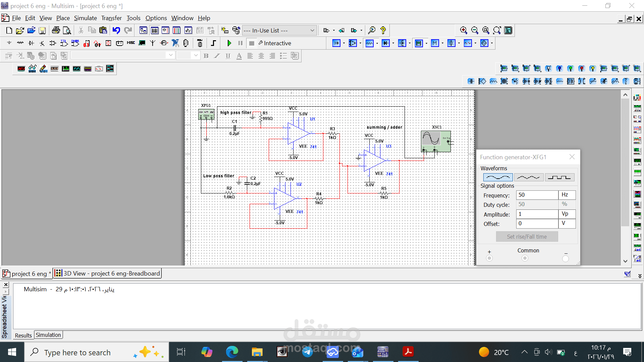This screenshot has width=644, height=362.
Task: Click the Undo arrow icon
Action: point(116,31)
